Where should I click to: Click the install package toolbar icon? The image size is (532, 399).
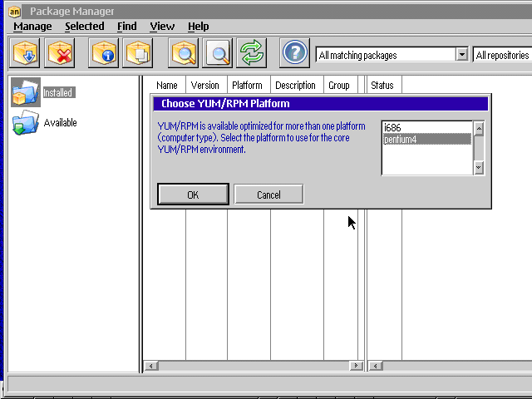click(x=24, y=53)
